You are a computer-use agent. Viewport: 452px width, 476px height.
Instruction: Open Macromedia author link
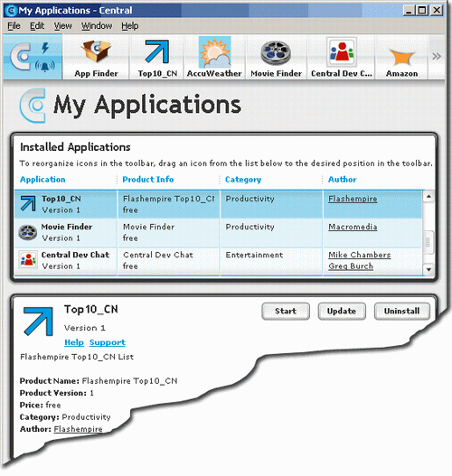pyautogui.click(x=353, y=227)
